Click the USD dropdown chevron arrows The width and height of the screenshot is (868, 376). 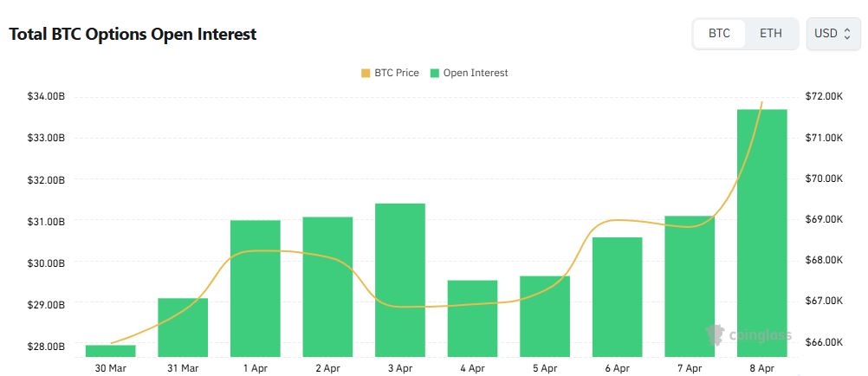[846, 34]
